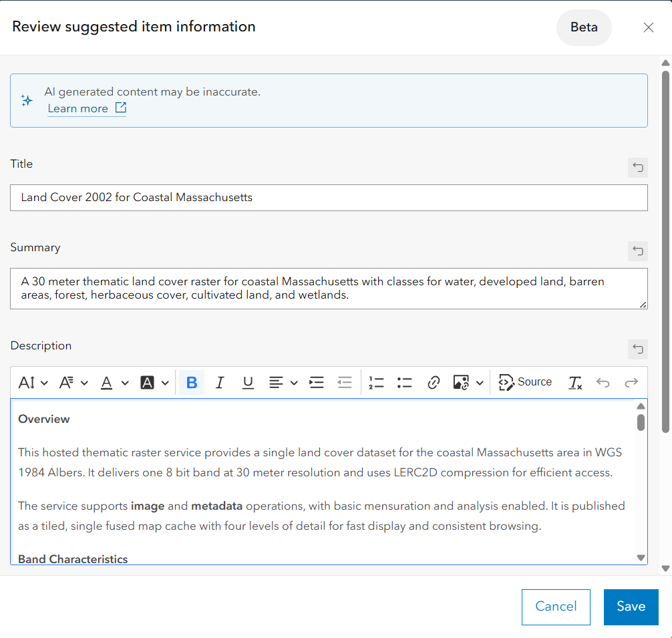Click the Summary resize handle corner

[x=643, y=305]
